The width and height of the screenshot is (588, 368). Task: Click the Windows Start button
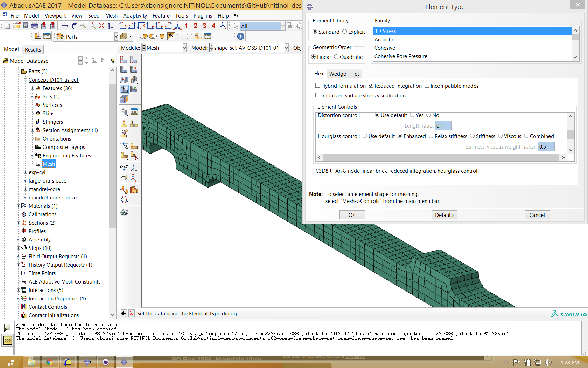click(10, 362)
